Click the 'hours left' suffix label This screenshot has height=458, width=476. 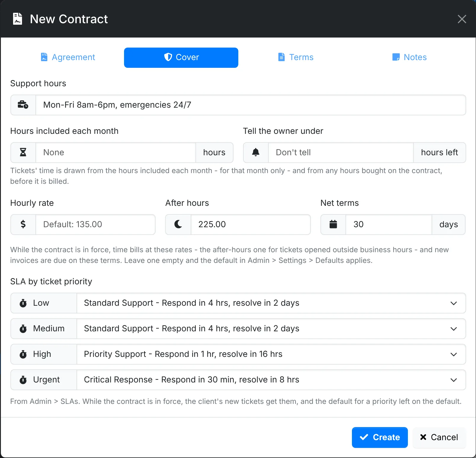[x=439, y=153]
